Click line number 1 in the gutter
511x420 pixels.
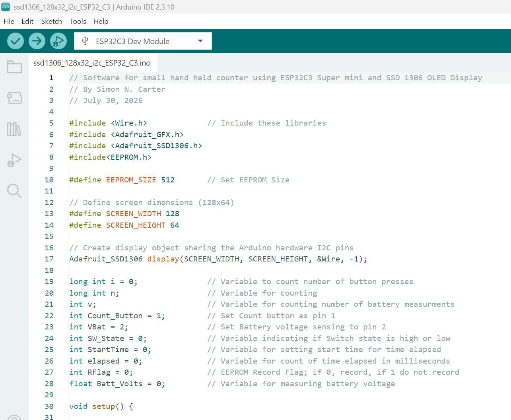tap(51, 78)
